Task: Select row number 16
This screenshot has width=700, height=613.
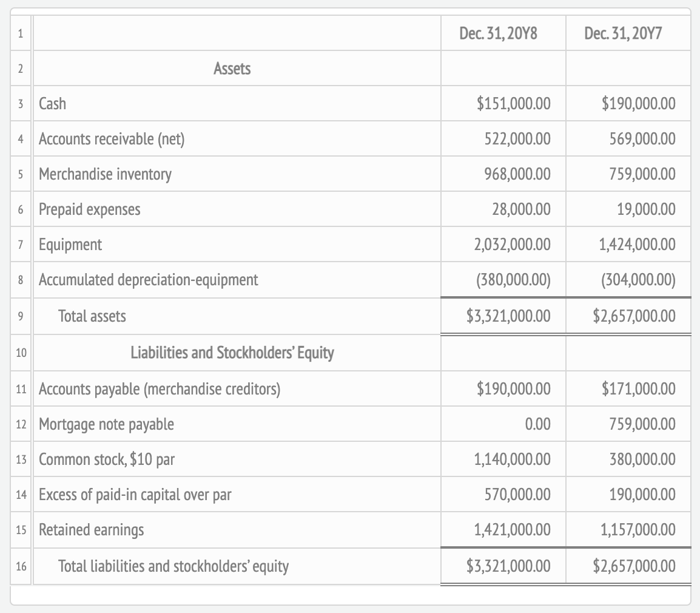Action: click(20, 566)
